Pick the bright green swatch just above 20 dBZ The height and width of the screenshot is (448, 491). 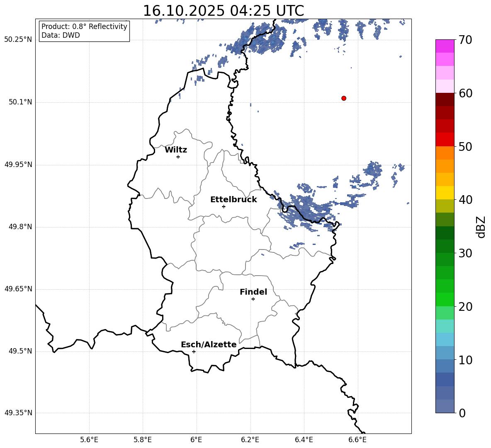pos(445,300)
